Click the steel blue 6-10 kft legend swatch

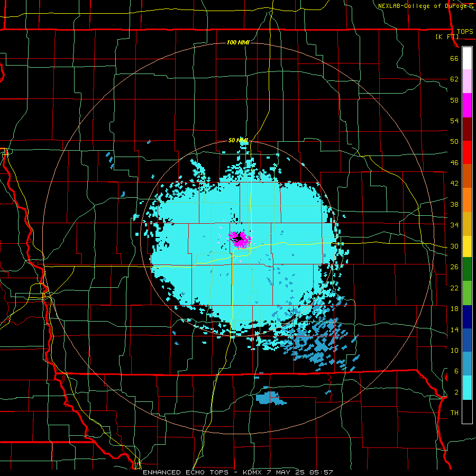(467, 364)
